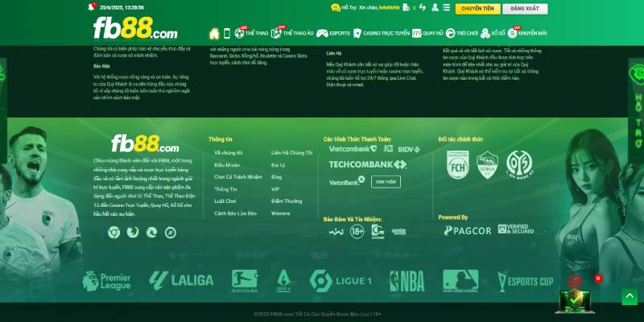The image size is (644, 322).
Task: Click the floating laptop shield promo icon
Action: point(575,299)
